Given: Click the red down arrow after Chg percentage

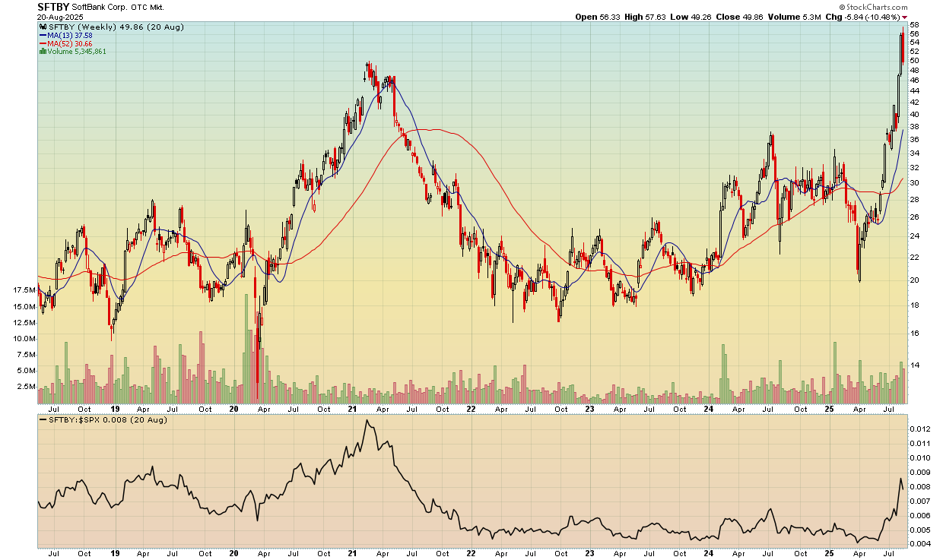Looking at the screenshot, I should tap(905, 17).
